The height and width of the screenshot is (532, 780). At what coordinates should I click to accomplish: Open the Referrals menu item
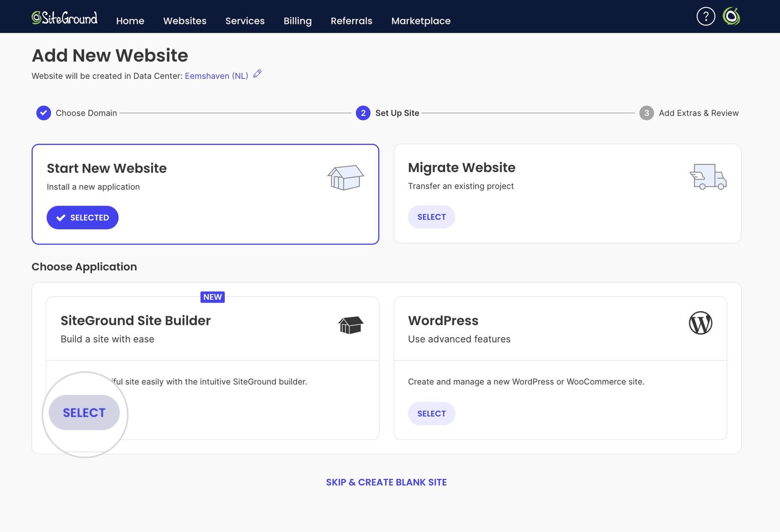(351, 21)
